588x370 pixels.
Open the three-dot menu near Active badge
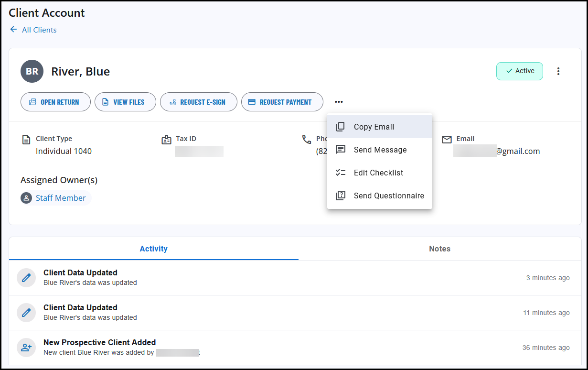558,71
